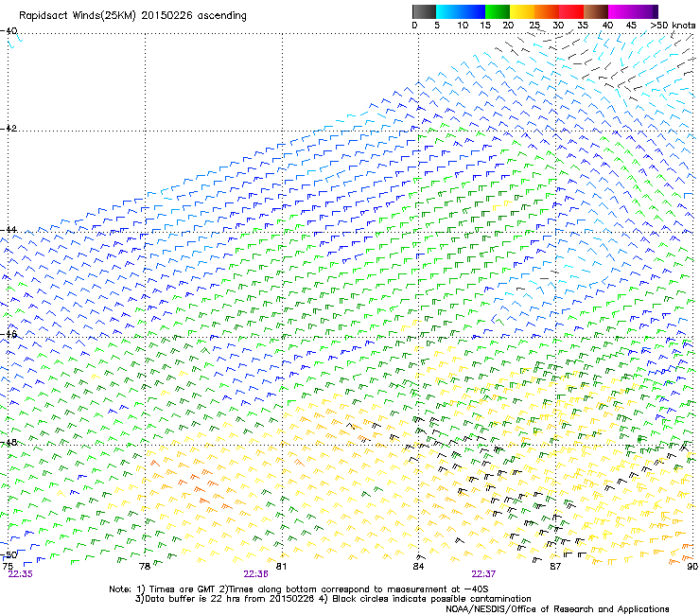700x615 pixels.
Task: Click the 22:35 swath time marker
Action: [x=21, y=574]
